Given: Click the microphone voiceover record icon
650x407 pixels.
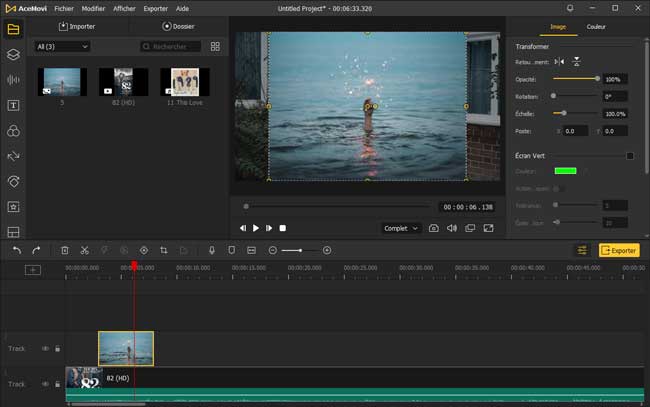Looking at the screenshot, I should pyautogui.click(x=212, y=250).
